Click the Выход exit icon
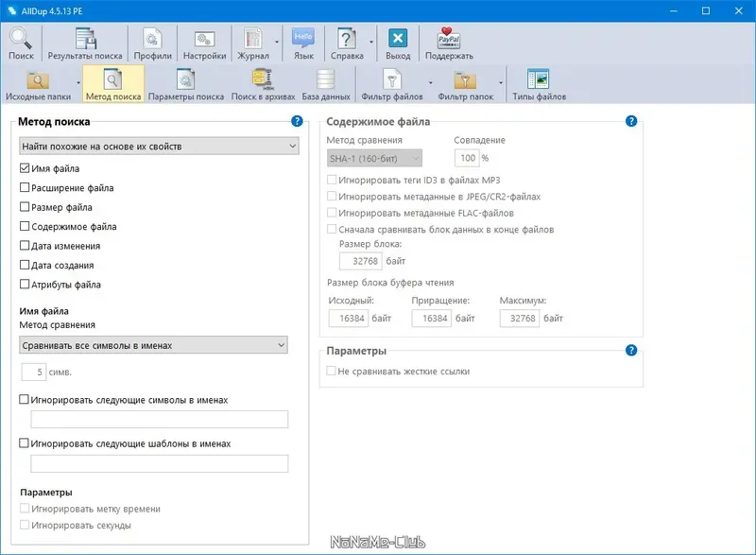The image size is (756, 555). point(398,38)
